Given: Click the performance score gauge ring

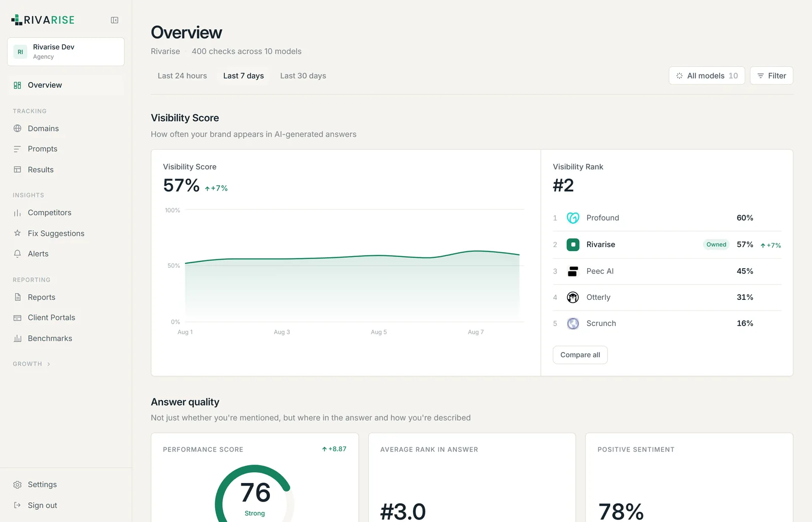Looking at the screenshot, I should pos(254,494).
